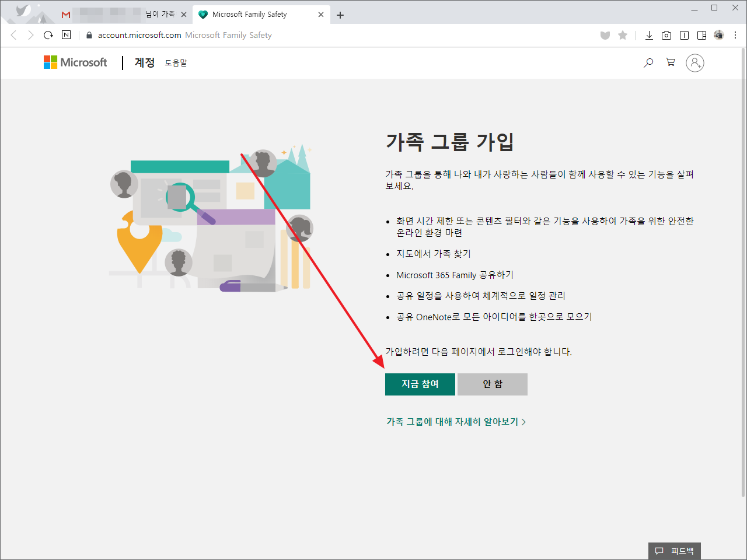View site security via the lock icon
Image resolution: width=747 pixels, height=560 pixels.
point(89,35)
